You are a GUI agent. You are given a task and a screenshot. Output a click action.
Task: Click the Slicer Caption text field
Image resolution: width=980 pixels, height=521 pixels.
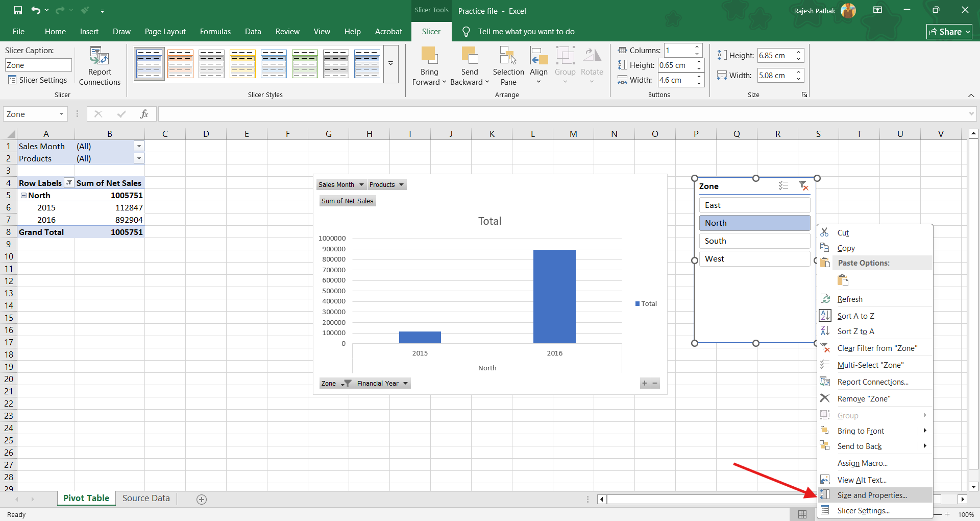tap(38, 65)
